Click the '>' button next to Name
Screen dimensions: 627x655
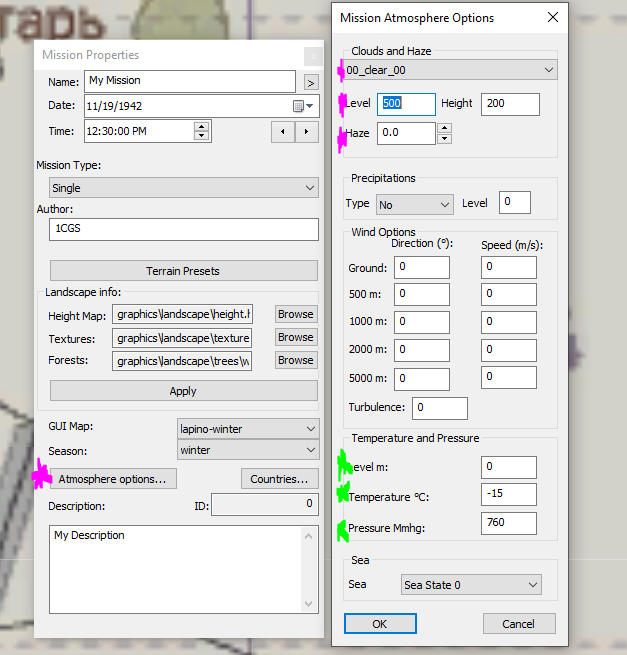310,82
